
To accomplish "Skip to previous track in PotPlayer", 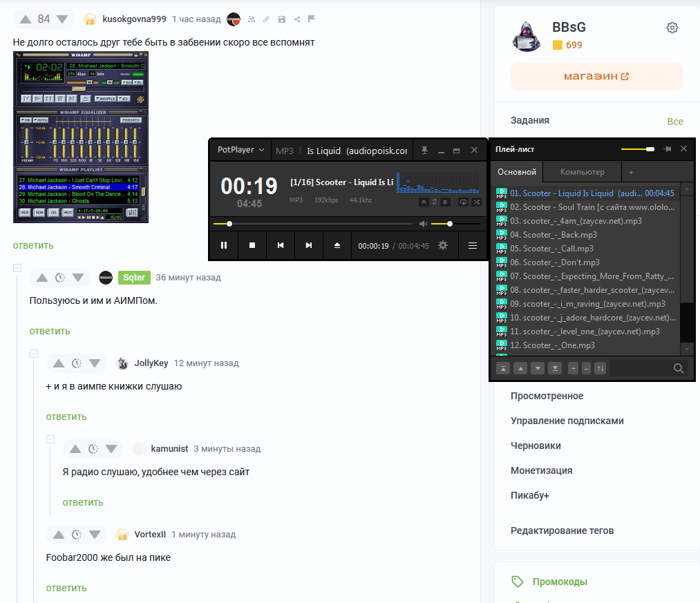I will click(x=281, y=245).
